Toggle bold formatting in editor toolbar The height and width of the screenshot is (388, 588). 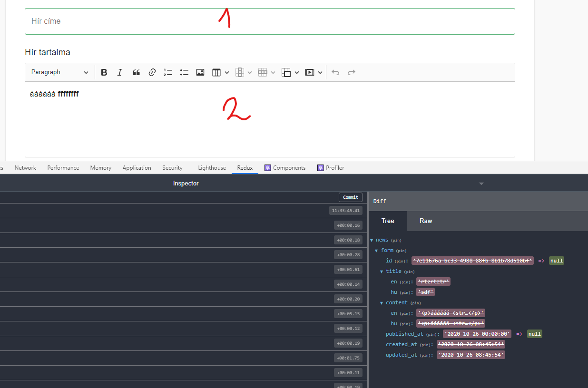tap(104, 72)
